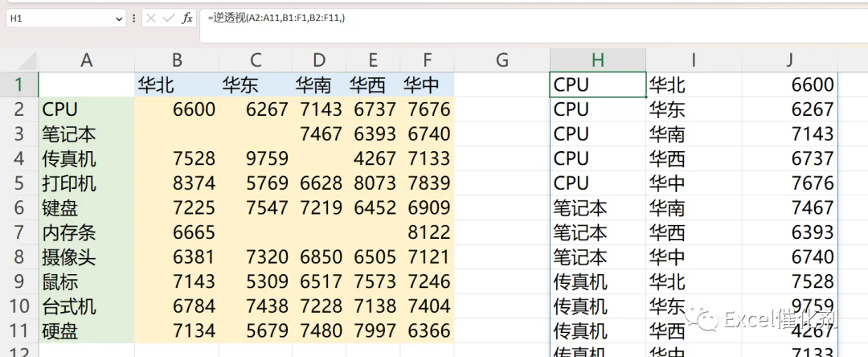The image size is (868, 357).
Task: Click cell C10 with value 7438
Action: (x=256, y=306)
